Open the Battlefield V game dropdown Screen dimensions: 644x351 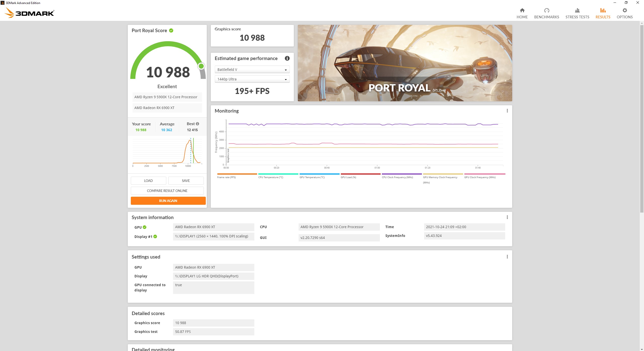[252, 70]
